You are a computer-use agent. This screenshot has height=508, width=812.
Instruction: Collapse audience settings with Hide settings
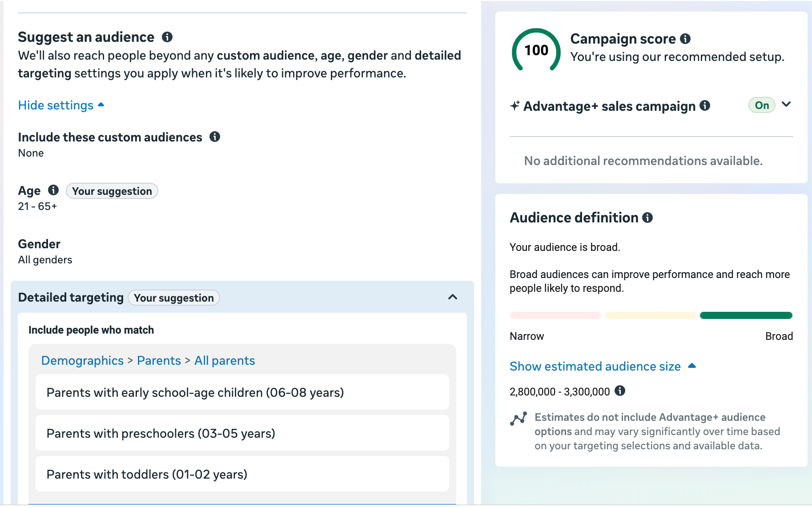[x=61, y=105]
